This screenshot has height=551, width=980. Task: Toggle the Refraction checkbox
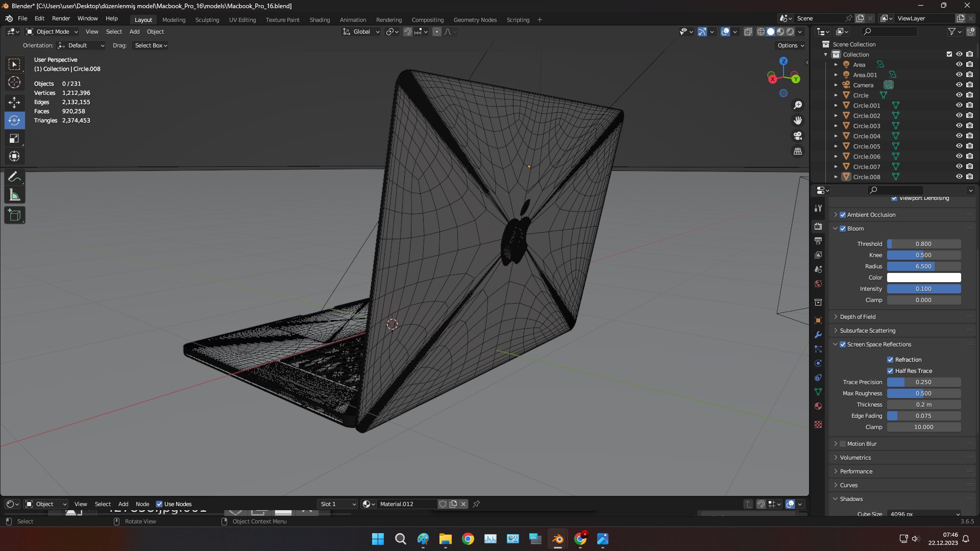pos(890,360)
